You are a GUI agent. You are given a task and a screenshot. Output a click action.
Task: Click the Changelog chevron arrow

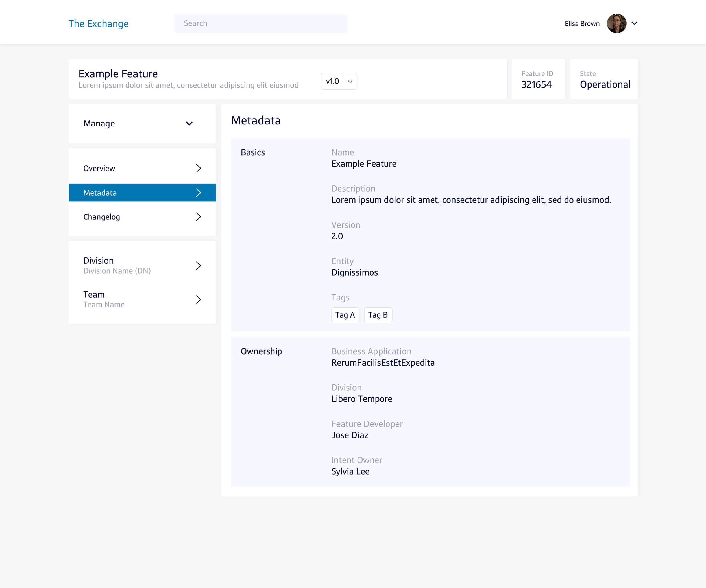click(198, 217)
